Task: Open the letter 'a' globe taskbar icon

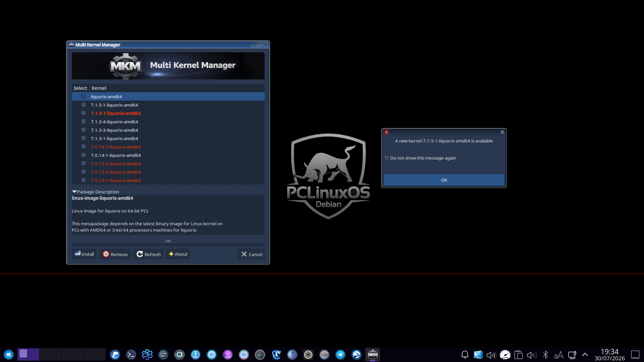Action: tap(179, 355)
